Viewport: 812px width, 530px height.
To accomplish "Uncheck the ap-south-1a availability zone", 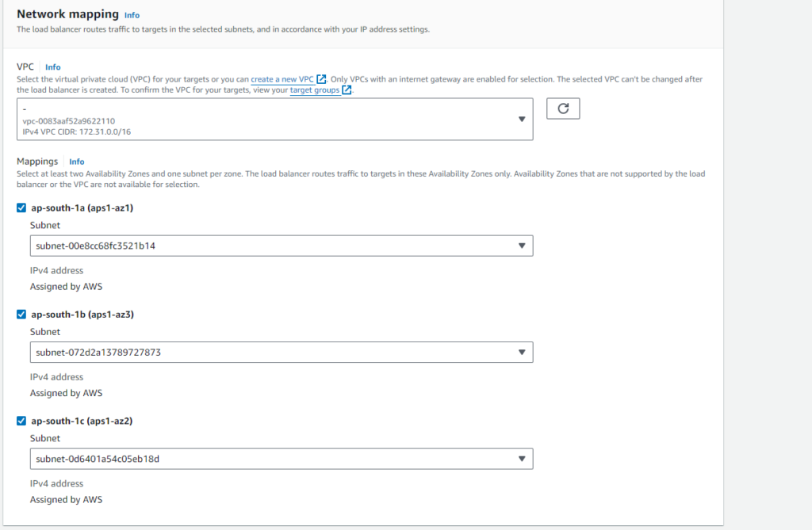I will (21, 208).
